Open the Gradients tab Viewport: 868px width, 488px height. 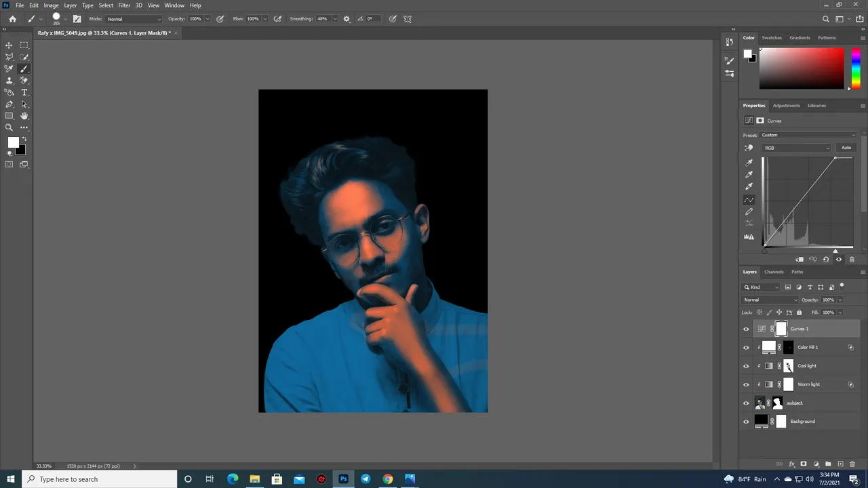pyautogui.click(x=800, y=38)
